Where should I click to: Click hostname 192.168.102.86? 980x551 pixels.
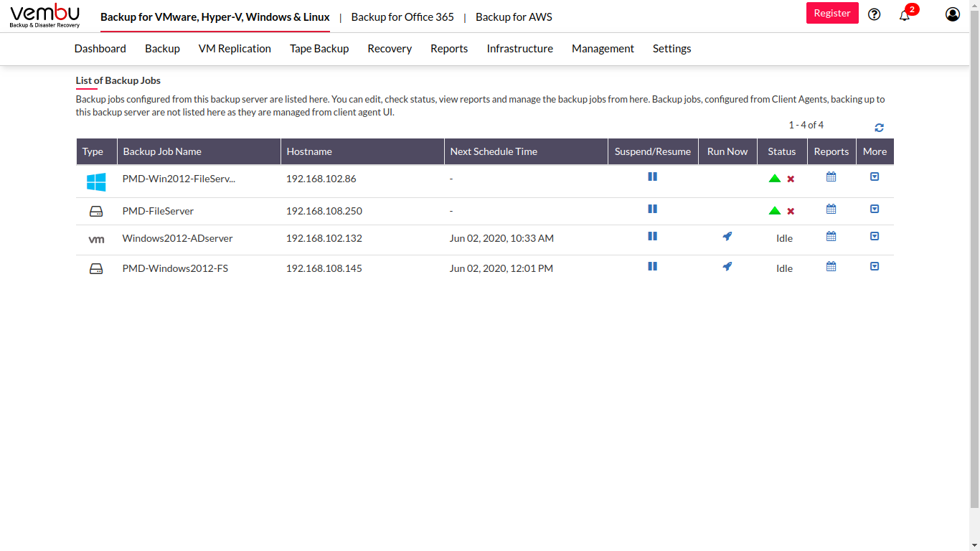321,179
